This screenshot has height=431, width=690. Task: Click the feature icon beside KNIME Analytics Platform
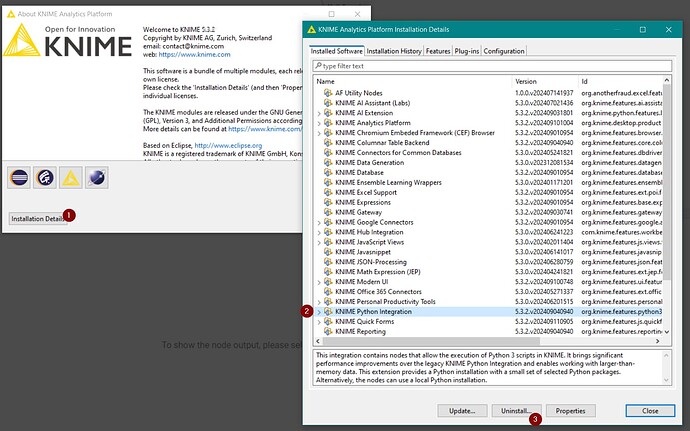coord(328,122)
